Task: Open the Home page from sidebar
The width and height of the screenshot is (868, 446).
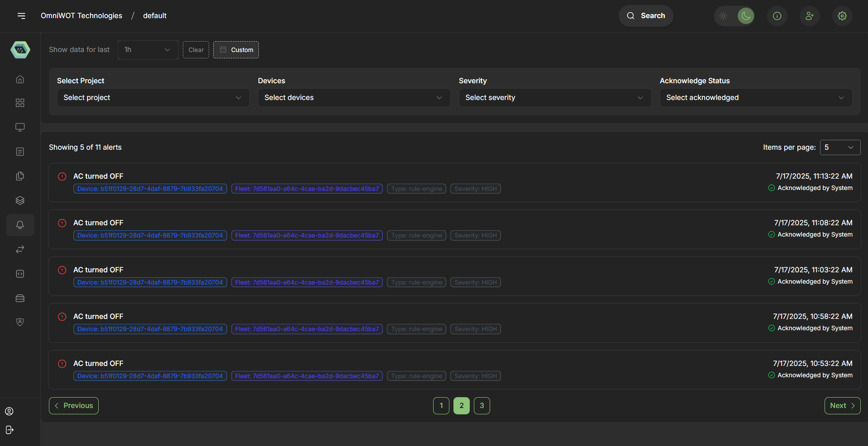Action: pyautogui.click(x=20, y=79)
